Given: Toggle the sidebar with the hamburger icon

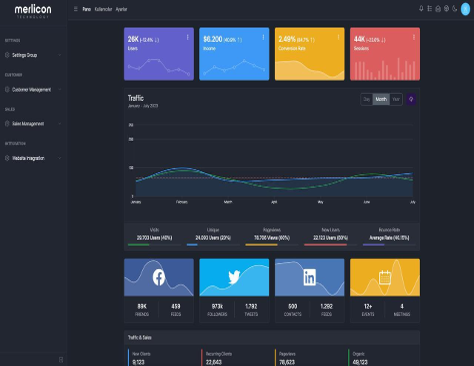Looking at the screenshot, I should (x=76, y=9).
